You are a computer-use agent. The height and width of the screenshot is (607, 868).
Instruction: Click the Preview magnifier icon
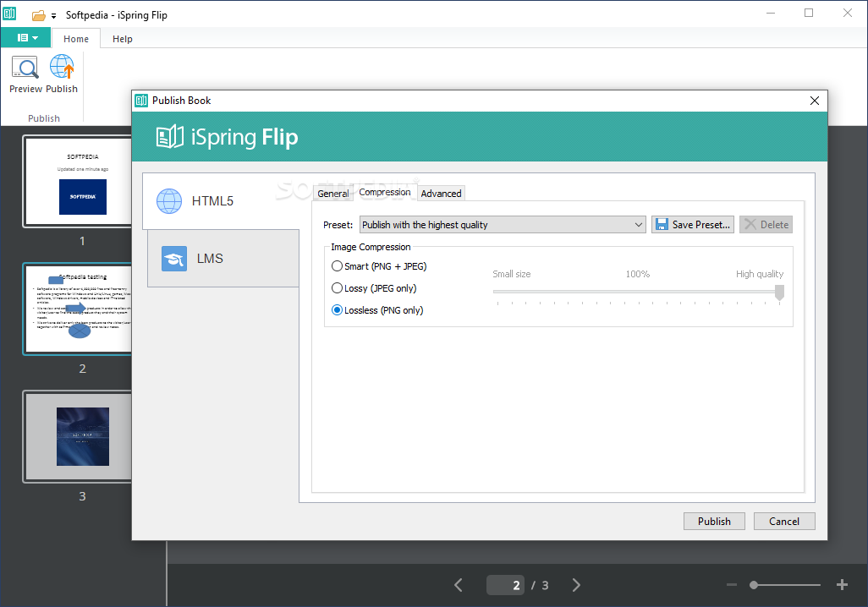pyautogui.click(x=25, y=68)
